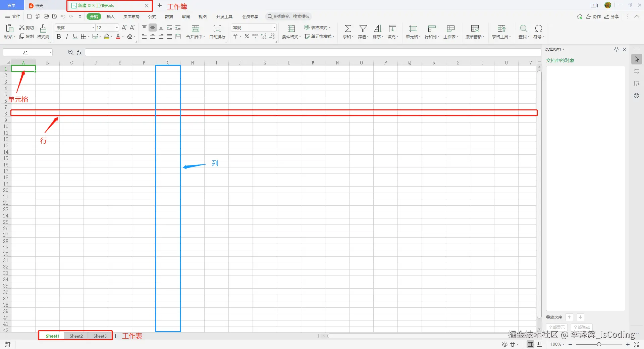Open the 页面布局 ribbon tab

point(131,16)
